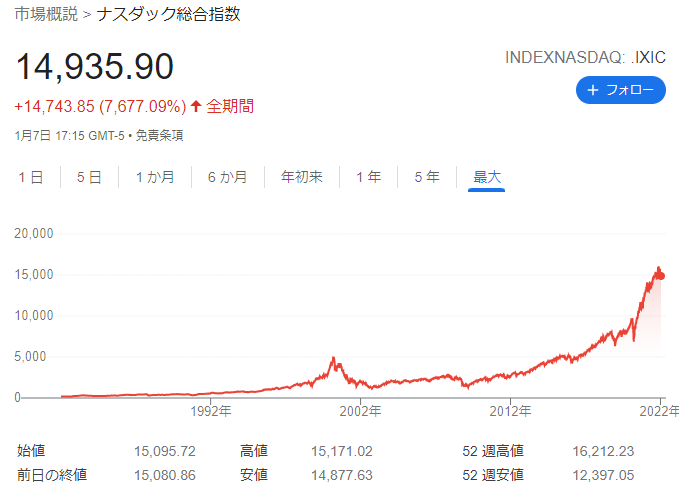Click the index value 14,935.90
679x494 pixels.
[x=95, y=66]
